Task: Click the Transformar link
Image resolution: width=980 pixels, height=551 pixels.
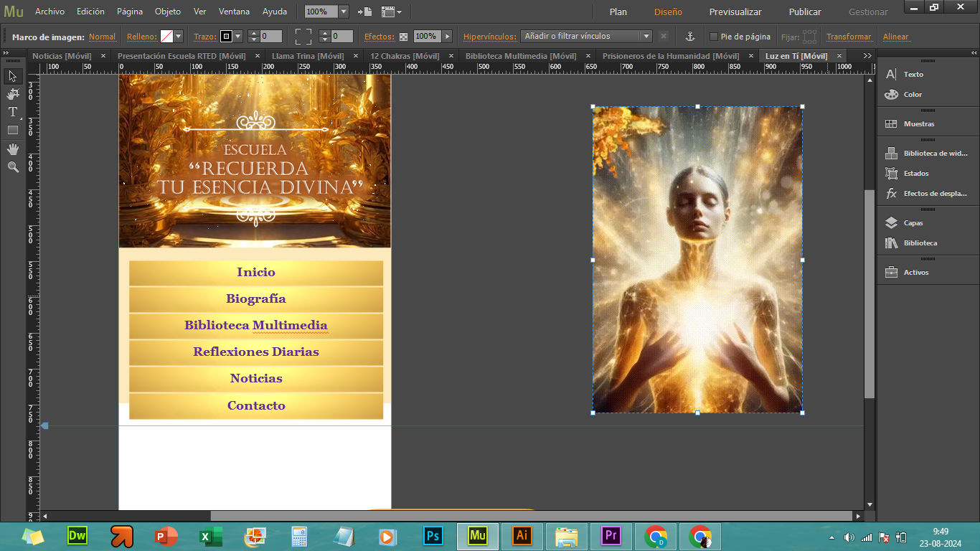Action: 849,37
